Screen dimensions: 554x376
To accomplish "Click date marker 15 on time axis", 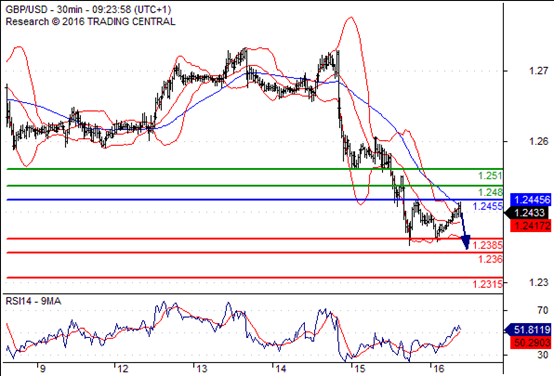I will click(x=359, y=369).
